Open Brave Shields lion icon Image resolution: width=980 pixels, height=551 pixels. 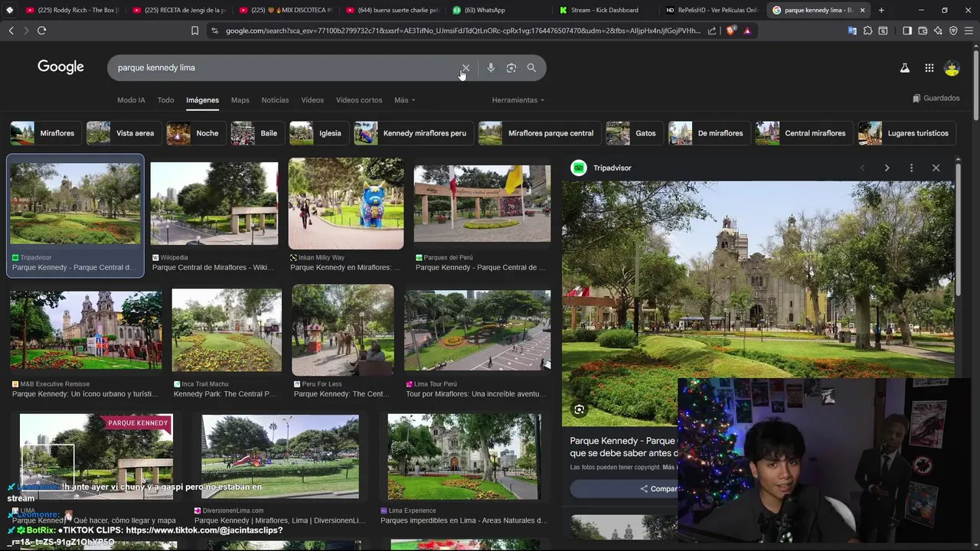[730, 31]
